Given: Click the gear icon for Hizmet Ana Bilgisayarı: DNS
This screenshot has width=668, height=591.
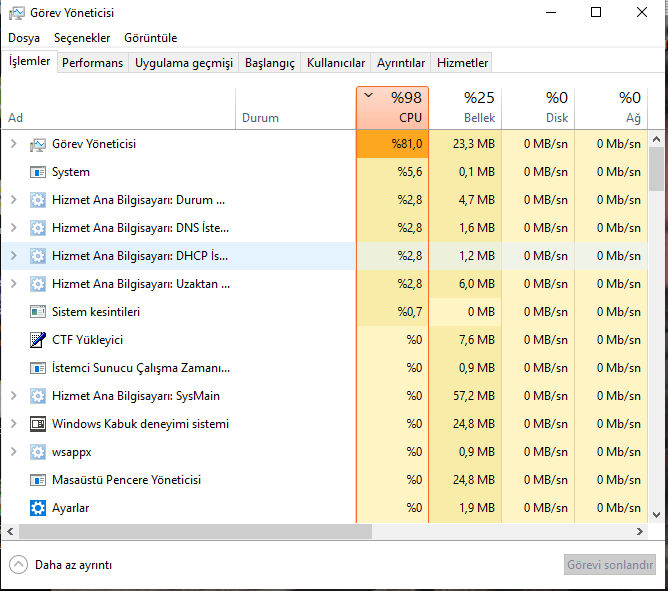Looking at the screenshot, I should (37, 228).
